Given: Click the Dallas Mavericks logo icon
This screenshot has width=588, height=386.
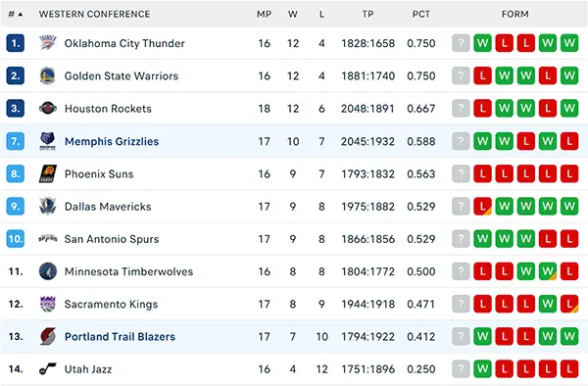Looking at the screenshot, I should point(48,207).
